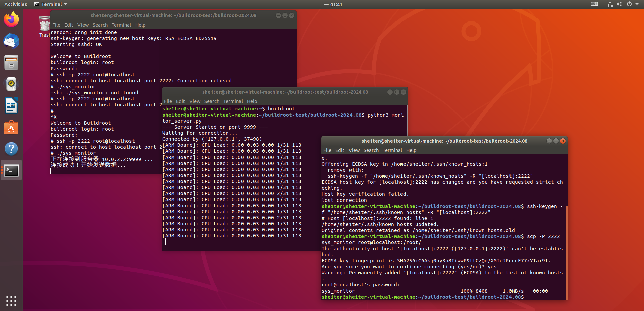Open the Activities overview
Viewport: 644px width, 311px height.
tap(16, 4)
